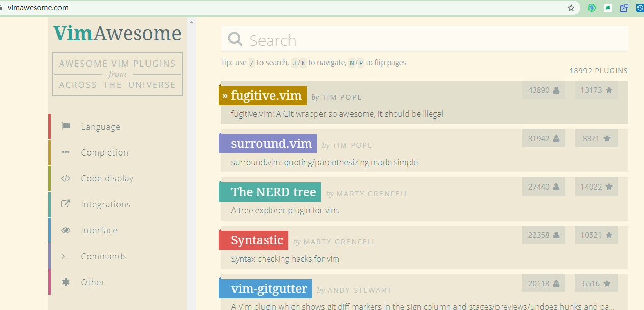Click the '18992 PLUGINS' count text
The image size is (644, 310).
(x=598, y=71)
